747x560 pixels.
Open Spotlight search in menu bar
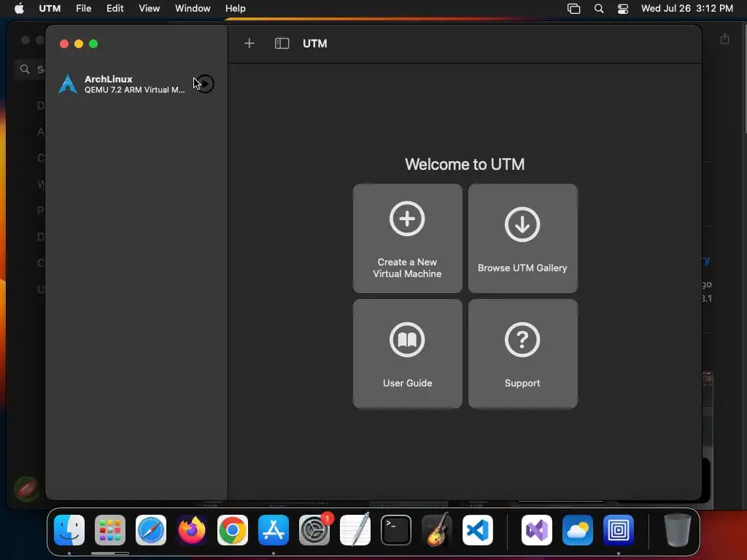(599, 9)
